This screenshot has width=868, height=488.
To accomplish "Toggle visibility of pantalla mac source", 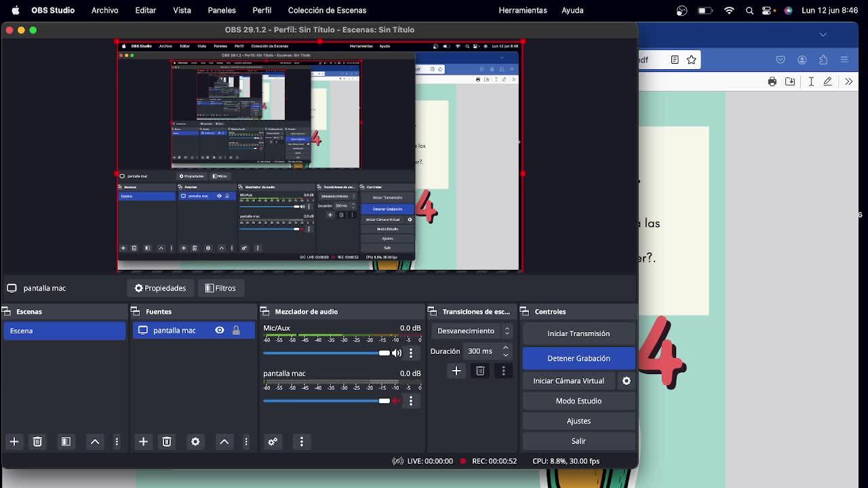I will (x=220, y=330).
